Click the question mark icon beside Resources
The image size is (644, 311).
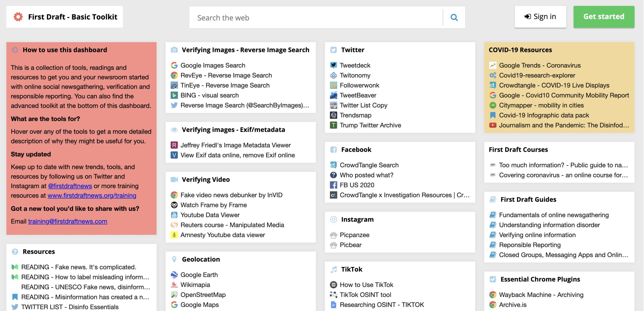click(x=15, y=251)
